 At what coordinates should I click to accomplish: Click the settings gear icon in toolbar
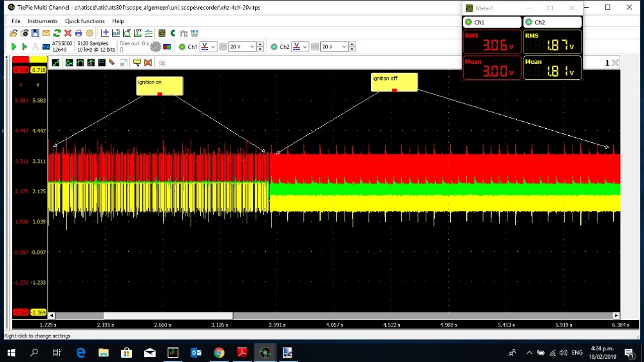90,33
